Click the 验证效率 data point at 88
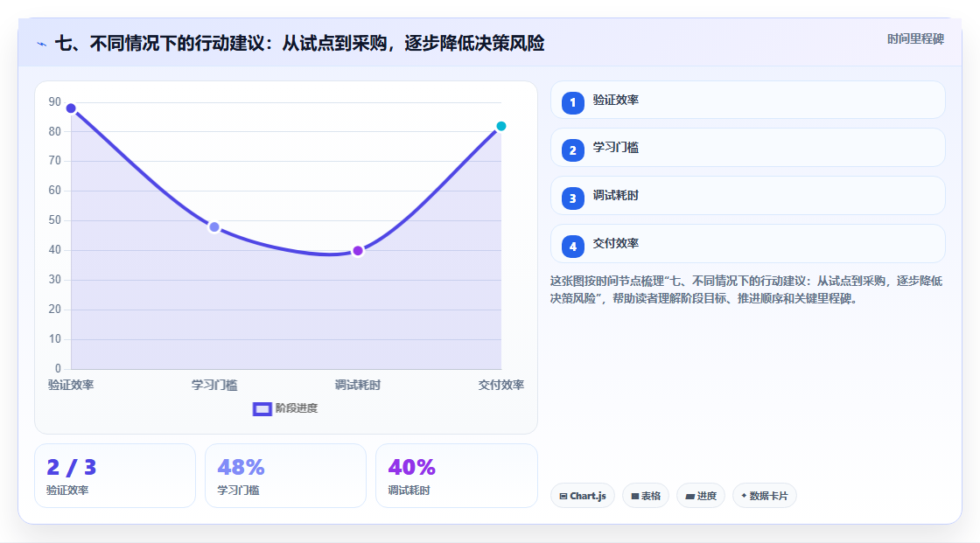Screen dimensions: 980x543 [71, 108]
